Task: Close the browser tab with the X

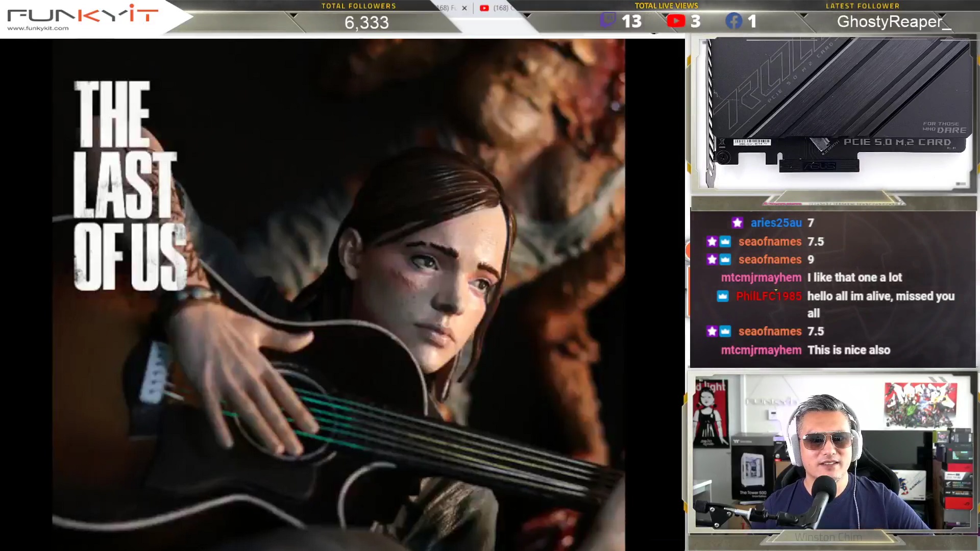Action: 464,8
